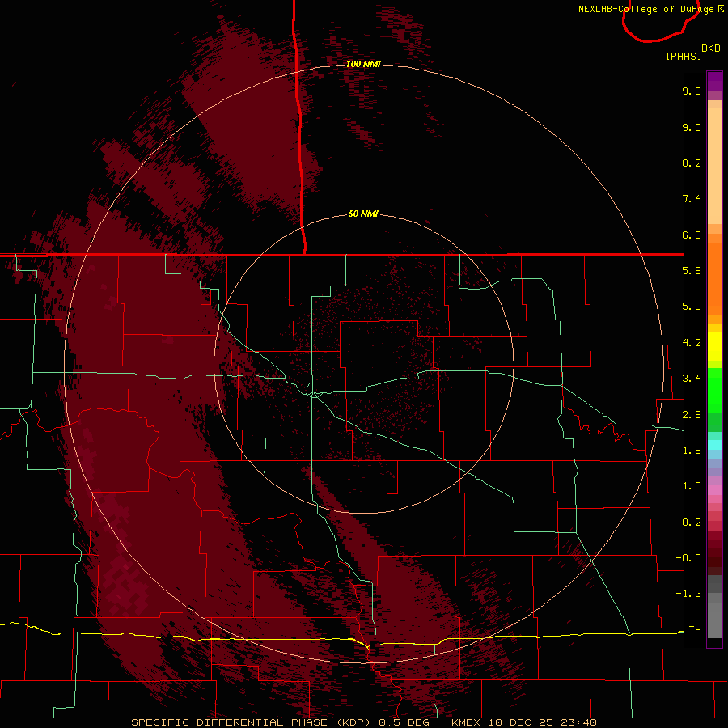Click the -1.3 value on the scale

(x=688, y=594)
